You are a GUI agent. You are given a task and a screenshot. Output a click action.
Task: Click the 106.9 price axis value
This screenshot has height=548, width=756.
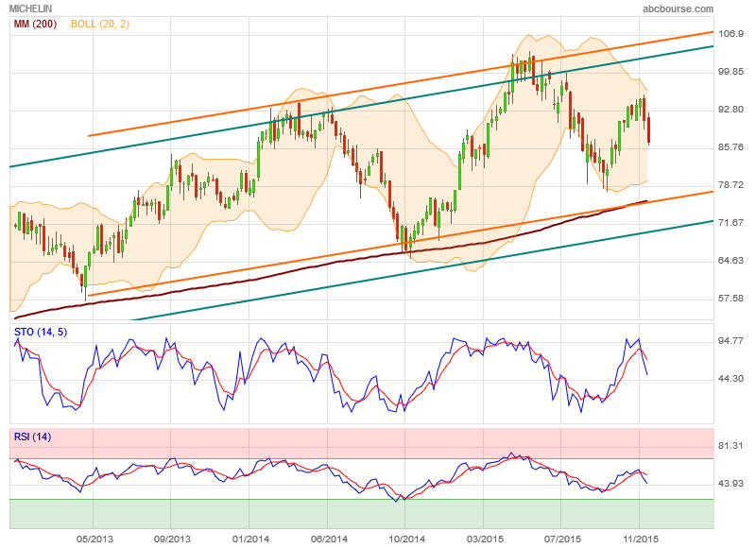[730, 33]
